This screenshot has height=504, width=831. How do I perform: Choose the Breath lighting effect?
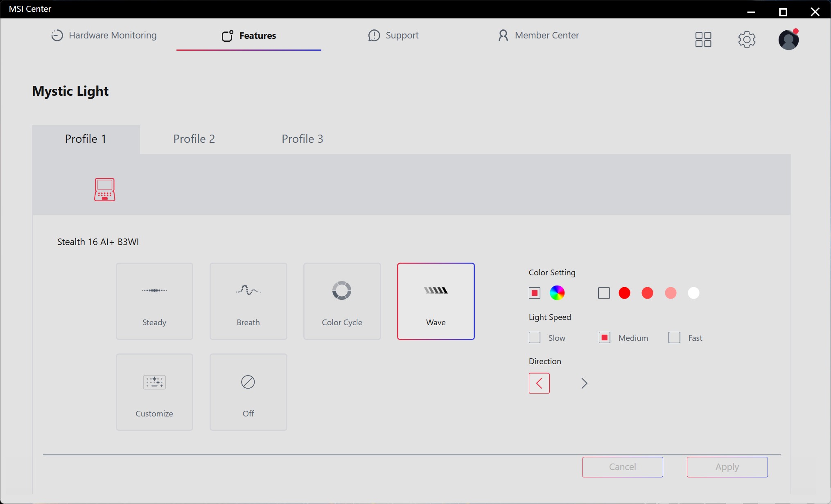[x=248, y=301]
